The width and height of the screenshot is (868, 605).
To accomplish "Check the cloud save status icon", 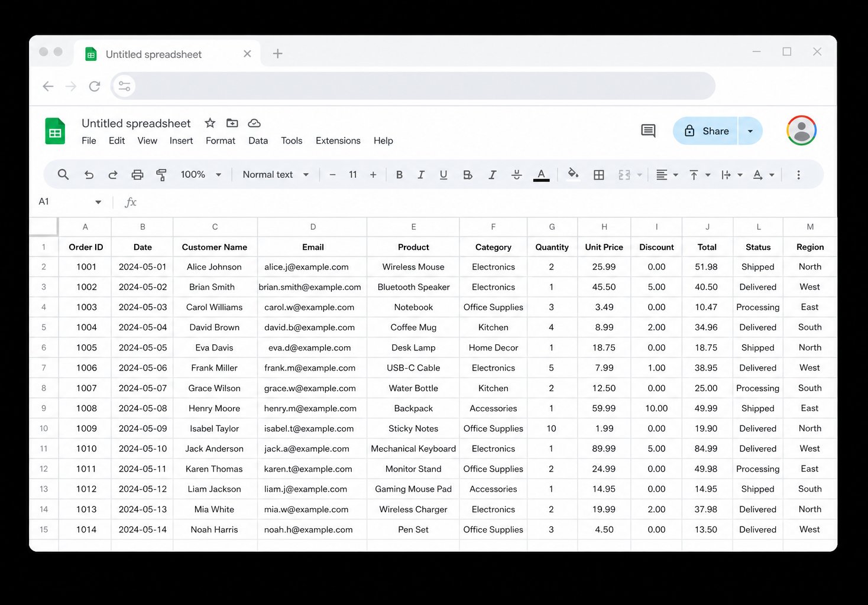I will (x=254, y=123).
